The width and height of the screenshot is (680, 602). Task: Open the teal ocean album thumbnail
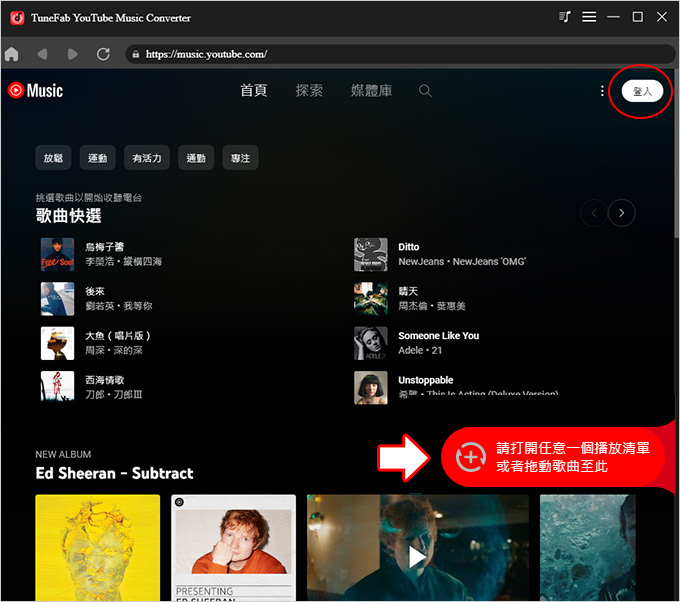[587, 547]
